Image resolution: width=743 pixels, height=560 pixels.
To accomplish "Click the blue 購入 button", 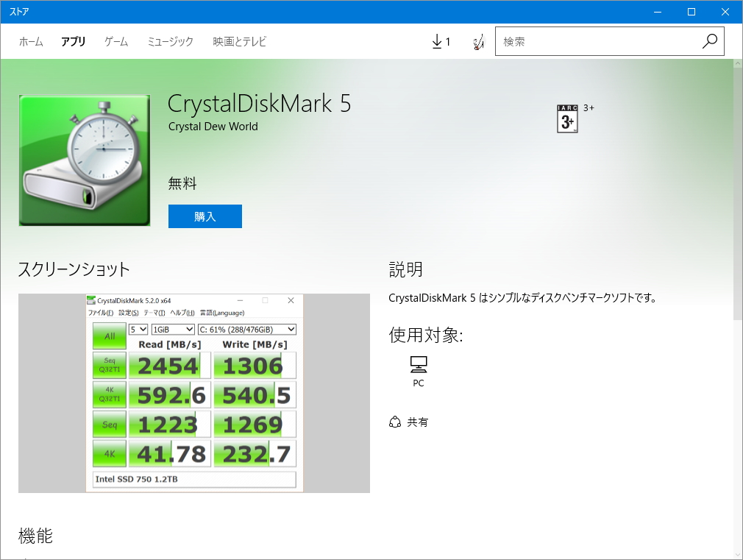I will click(x=205, y=216).
